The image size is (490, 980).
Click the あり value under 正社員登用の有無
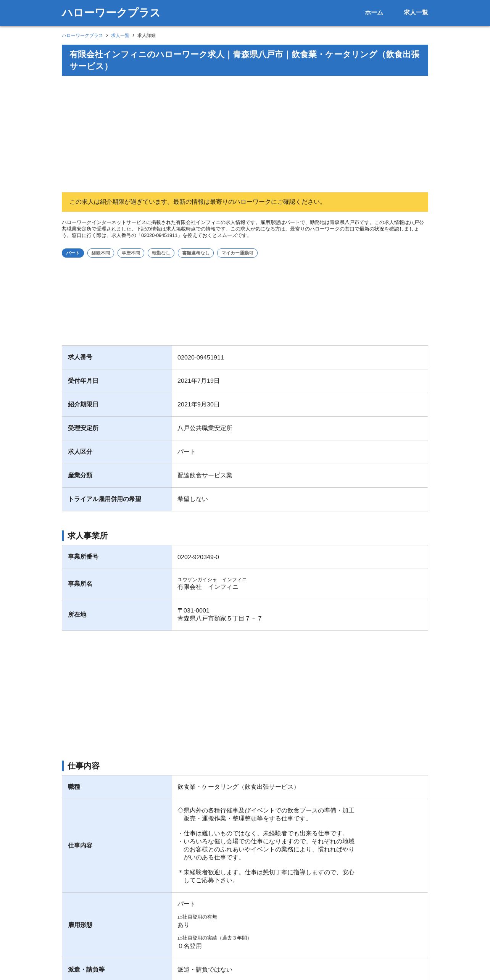pyautogui.click(x=183, y=925)
